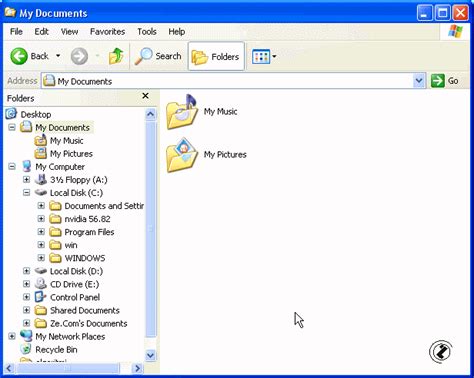Collapse the Local Disk (C:) node
474x378 pixels.
(27, 193)
